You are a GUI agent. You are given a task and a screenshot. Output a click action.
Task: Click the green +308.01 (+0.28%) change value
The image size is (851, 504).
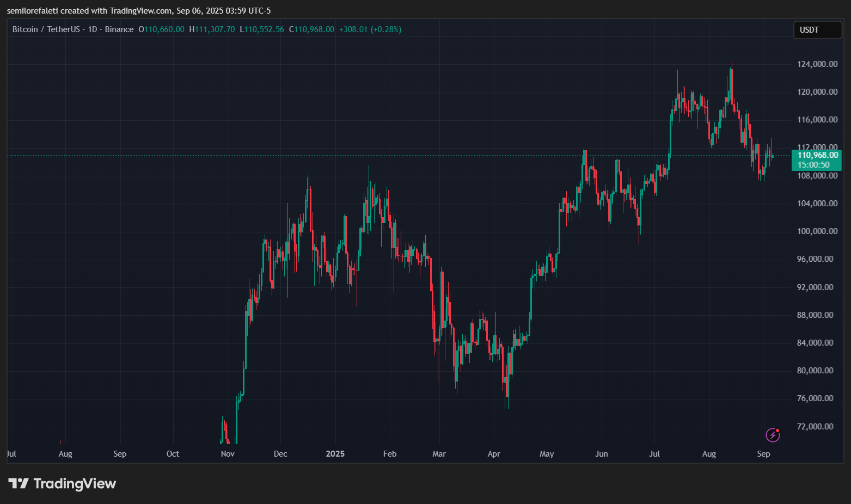370,29
